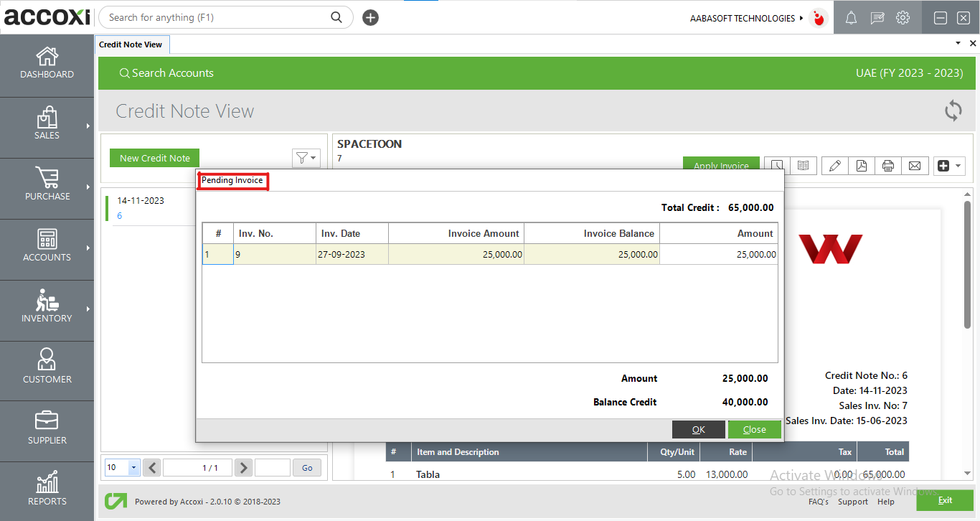Export the credit note as PDF
This screenshot has height=521, width=980.
[x=861, y=166]
